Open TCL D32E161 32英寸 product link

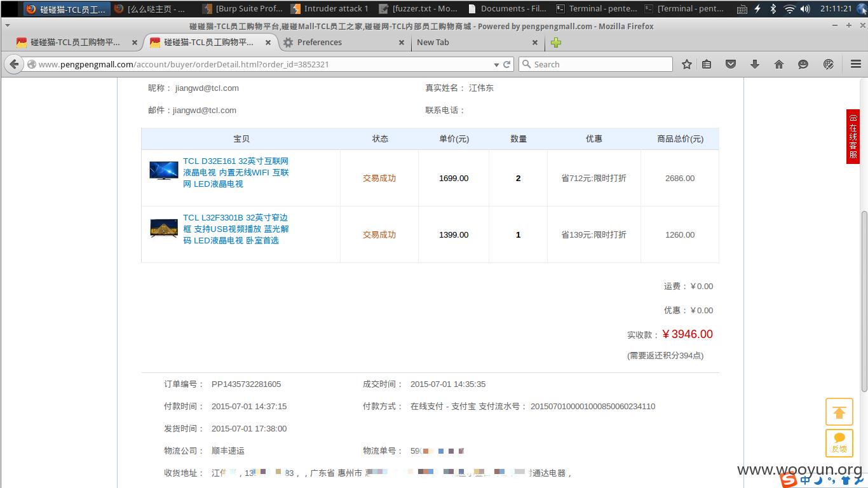[x=236, y=172]
